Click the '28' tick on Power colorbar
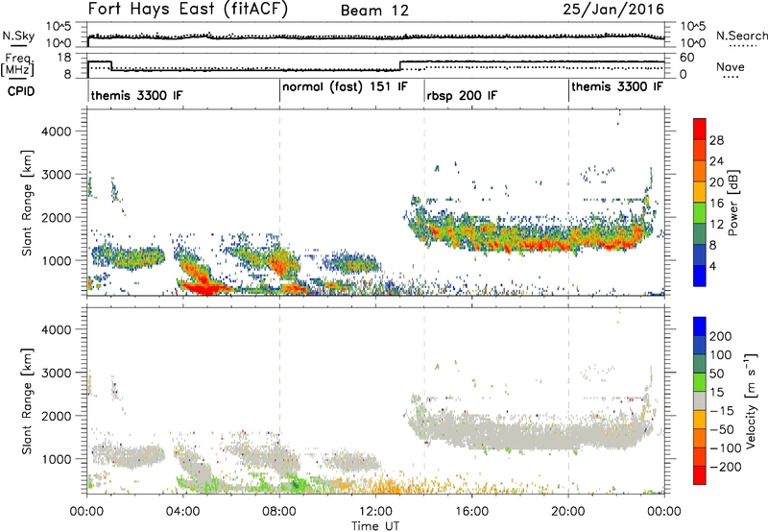This screenshot has width=768, height=532. tap(716, 140)
